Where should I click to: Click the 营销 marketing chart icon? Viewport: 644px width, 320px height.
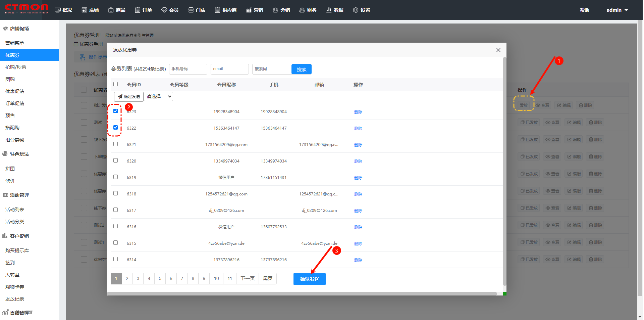(249, 10)
